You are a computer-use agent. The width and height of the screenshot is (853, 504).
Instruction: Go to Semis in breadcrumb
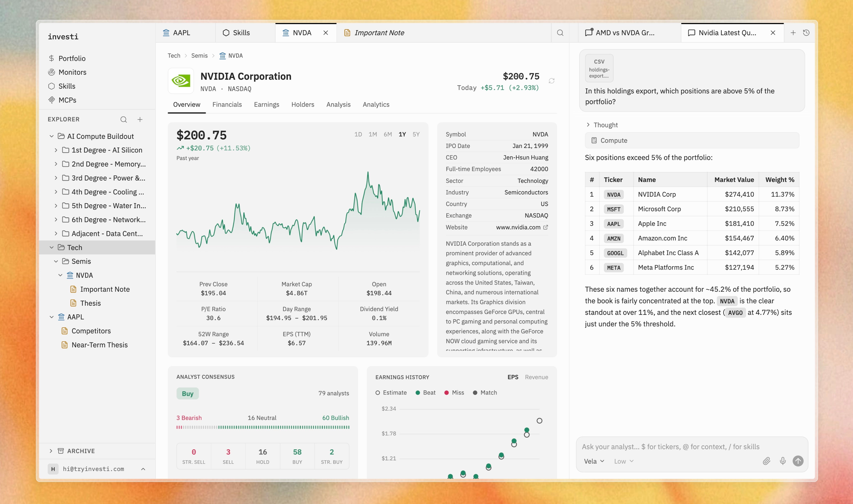[x=199, y=56]
